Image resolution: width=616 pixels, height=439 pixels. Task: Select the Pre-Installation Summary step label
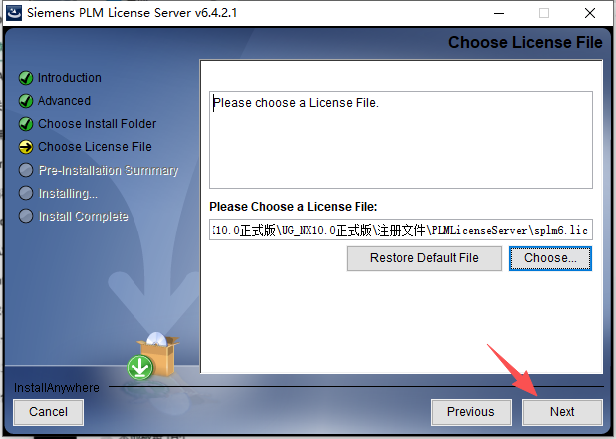pos(108,170)
